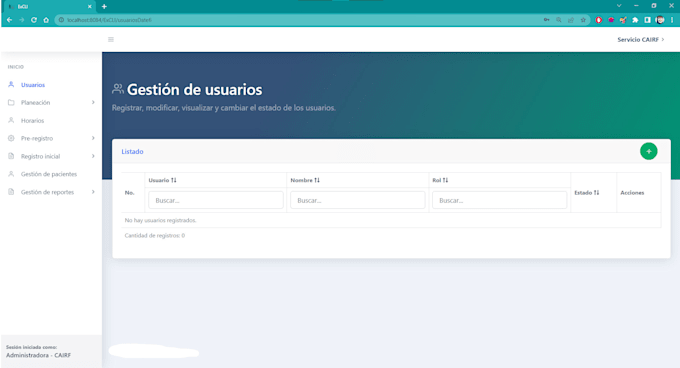Screen dimensions: 680x368
Task: Expand the Pre-registro chevron
Action: pyautogui.click(x=93, y=138)
